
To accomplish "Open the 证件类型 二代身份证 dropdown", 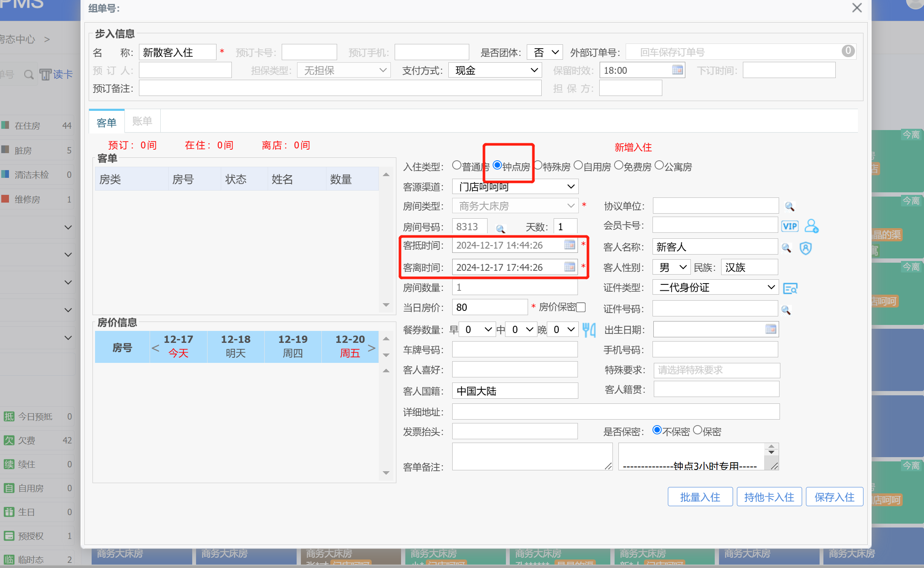I will [716, 287].
